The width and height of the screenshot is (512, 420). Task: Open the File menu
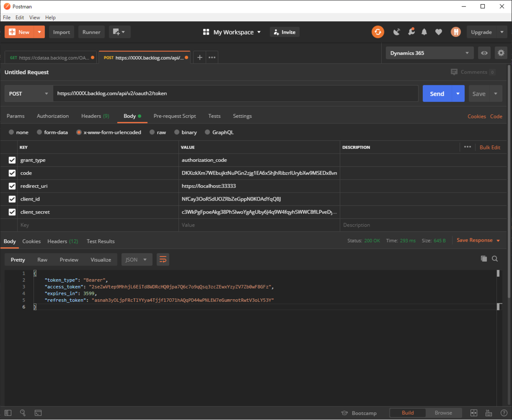[x=7, y=17]
